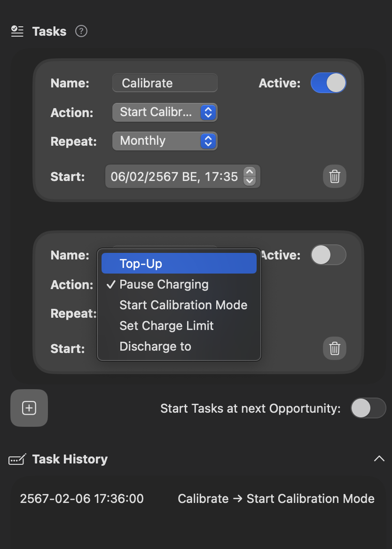This screenshot has height=549, width=392.
Task: Choose Pause Charging in the action menu
Action: click(164, 284)
